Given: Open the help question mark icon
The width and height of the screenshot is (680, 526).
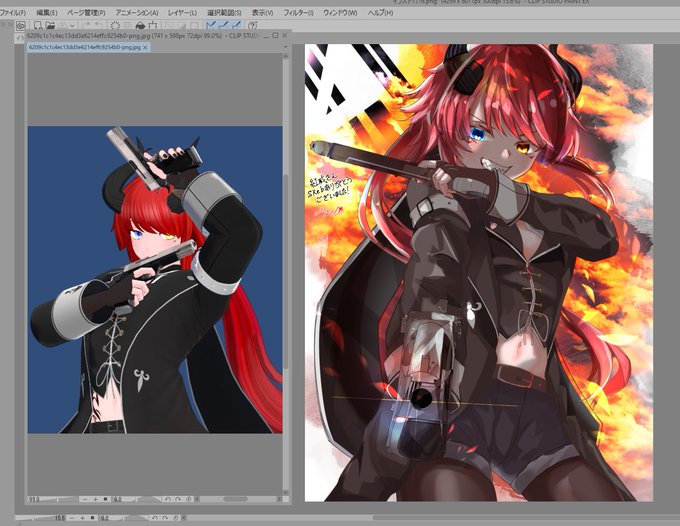Looking at the screenshot, I should click(x=253, y=26).
